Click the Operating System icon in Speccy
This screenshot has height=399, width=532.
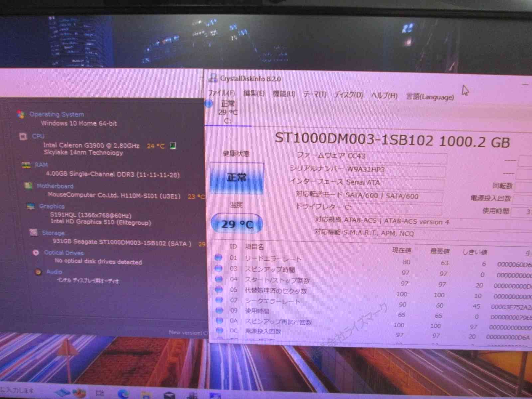pos(21,114)
